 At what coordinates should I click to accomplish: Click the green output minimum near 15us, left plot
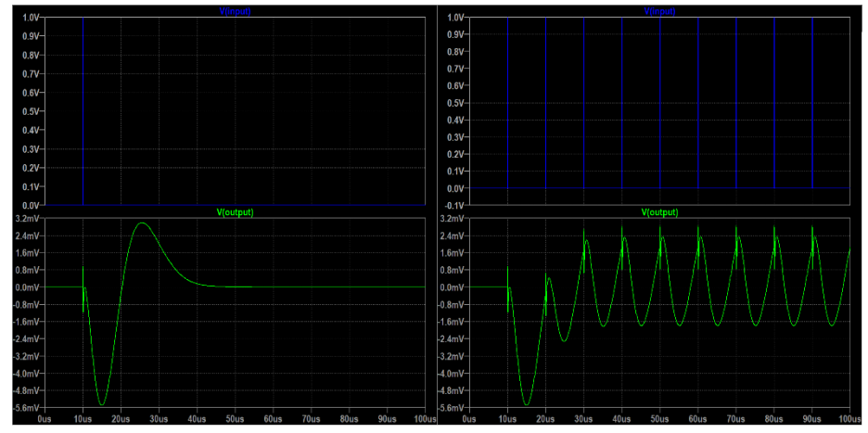[x=102, y=404]
